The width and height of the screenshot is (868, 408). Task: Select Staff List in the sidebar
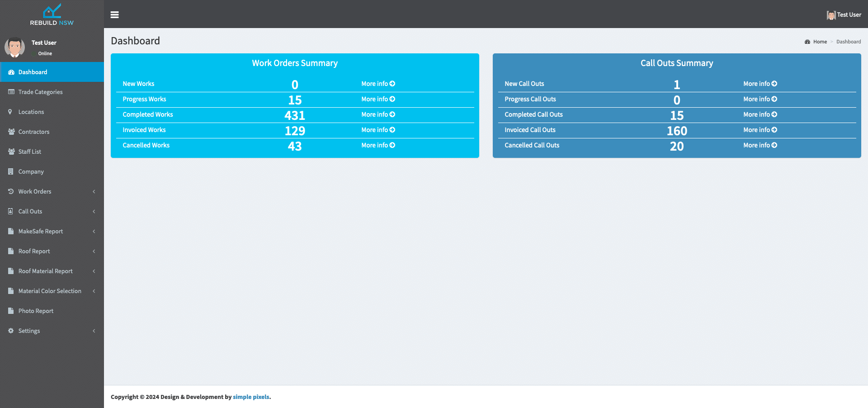tap(30, 152)
